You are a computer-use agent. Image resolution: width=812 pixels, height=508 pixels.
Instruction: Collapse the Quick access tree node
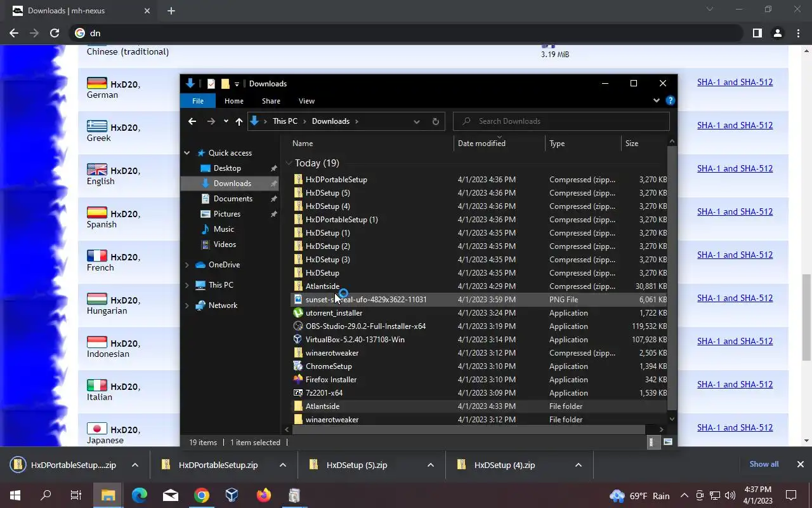[187, 153]
